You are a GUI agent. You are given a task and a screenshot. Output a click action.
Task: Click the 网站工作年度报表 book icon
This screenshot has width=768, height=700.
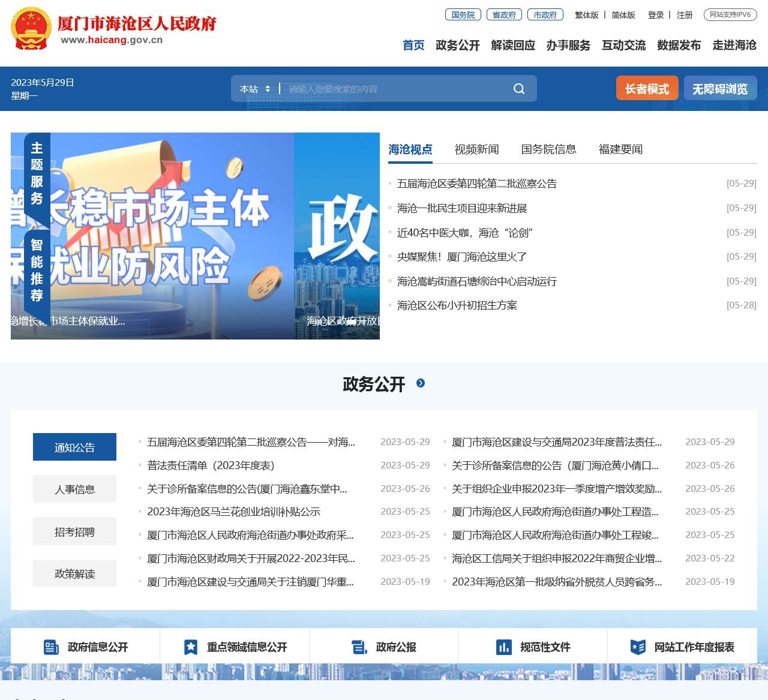(x=637, y=647)
